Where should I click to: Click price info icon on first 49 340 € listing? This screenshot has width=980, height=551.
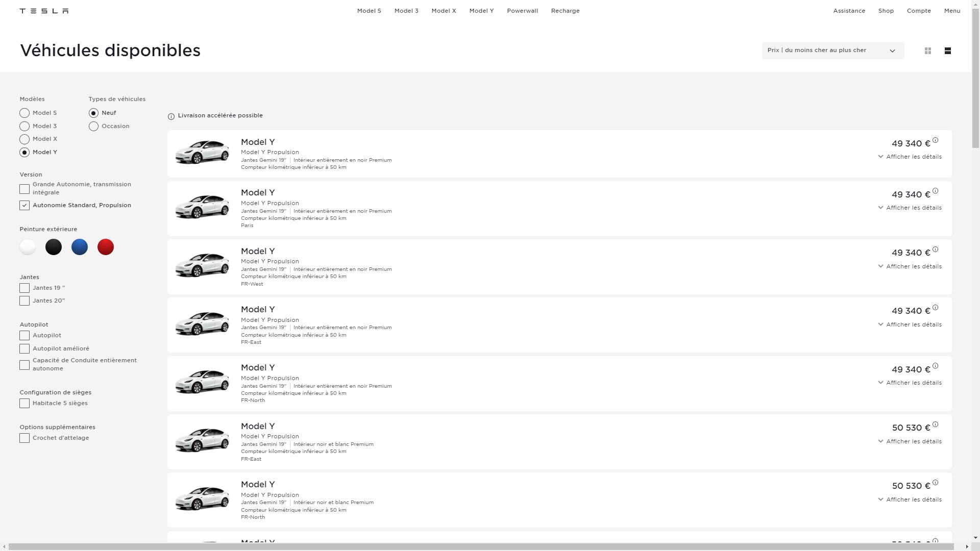tap(935, 140)
